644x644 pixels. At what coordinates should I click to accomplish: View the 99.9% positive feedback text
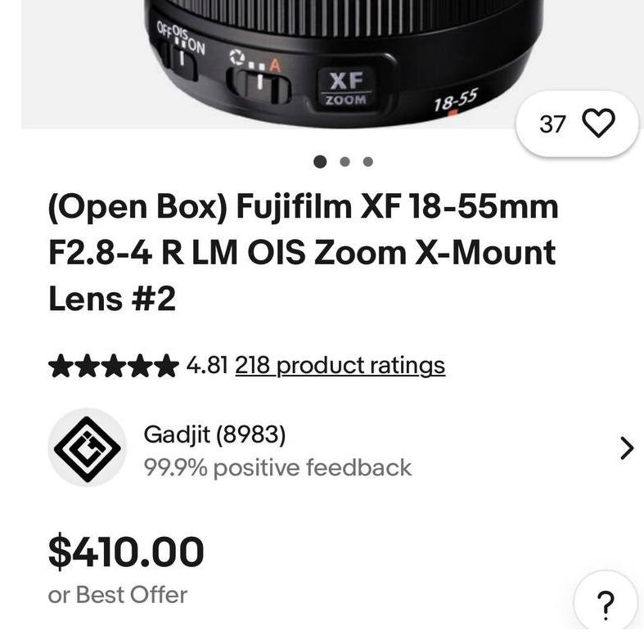click(x=277, y=467)
